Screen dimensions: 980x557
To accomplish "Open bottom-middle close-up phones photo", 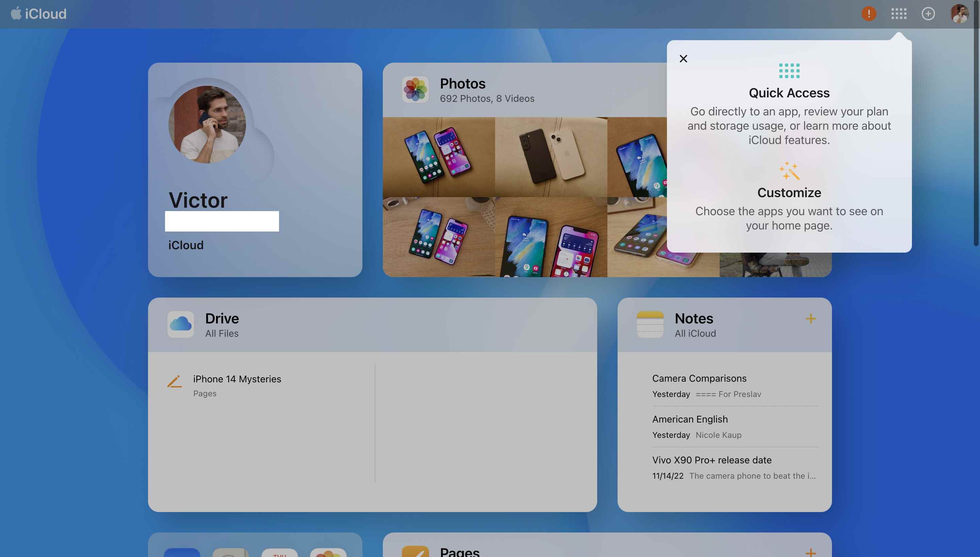I will (551, 237).
